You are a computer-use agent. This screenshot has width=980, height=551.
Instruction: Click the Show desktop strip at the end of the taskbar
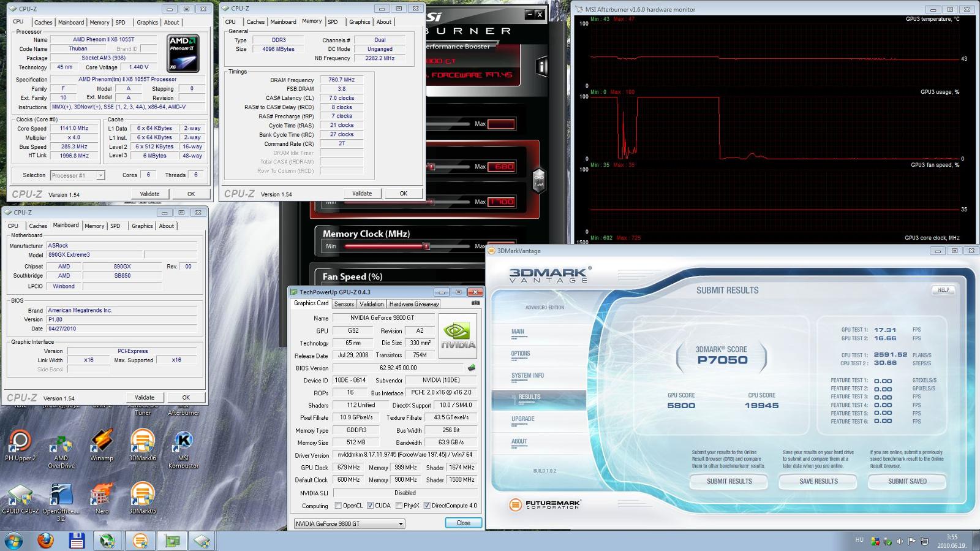(975, 541)
